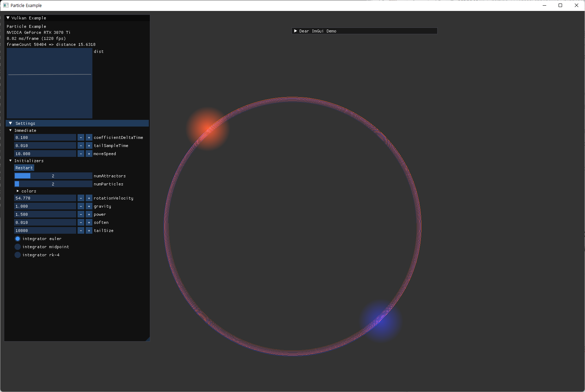This screenshot has width=585, height=392.
Task: Increase rotationVelocity with plus button
Action: tap(89, 198)
